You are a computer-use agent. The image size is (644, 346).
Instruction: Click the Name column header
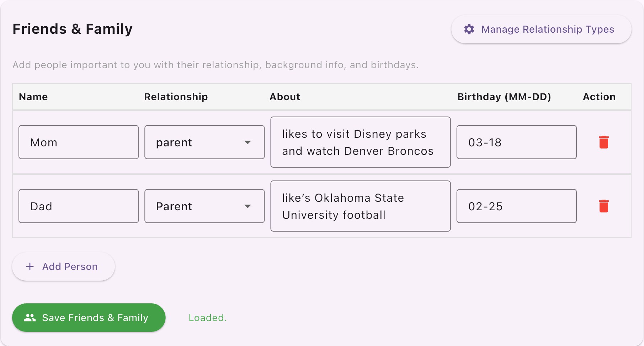pos(33,97)
